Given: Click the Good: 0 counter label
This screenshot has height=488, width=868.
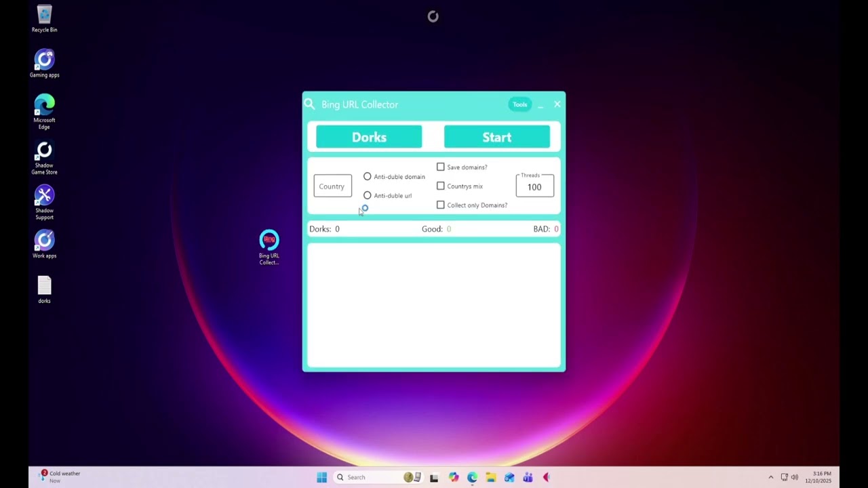Looking at the screenshot, I should (x=436, y=229).
